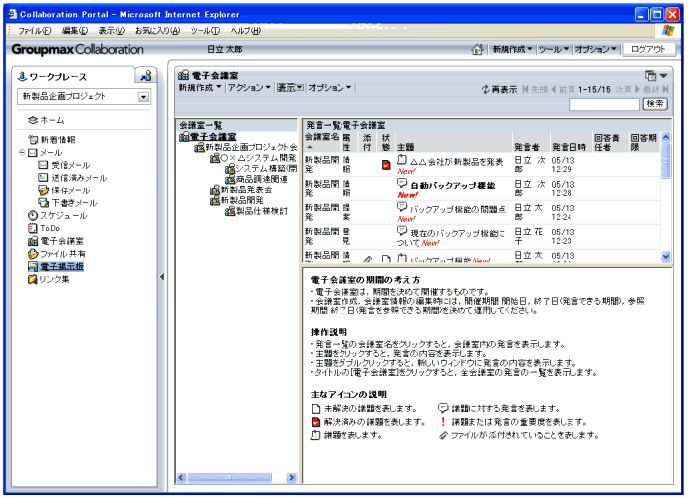Click the home icon in top toolbar
The width and height of the screenshot is (688, 498).
[477, 49]
